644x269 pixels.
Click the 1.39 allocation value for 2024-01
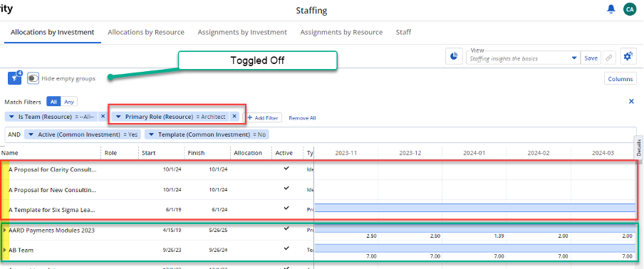(499, 236)
